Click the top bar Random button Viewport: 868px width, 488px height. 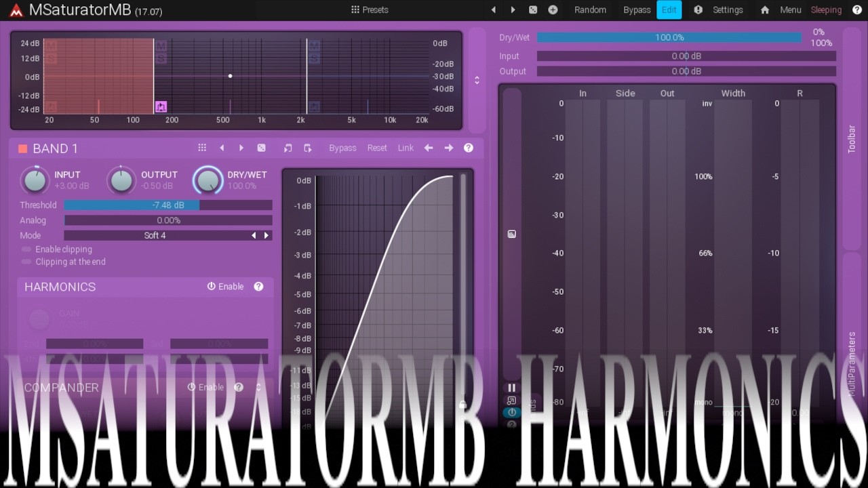pos(590,9)
